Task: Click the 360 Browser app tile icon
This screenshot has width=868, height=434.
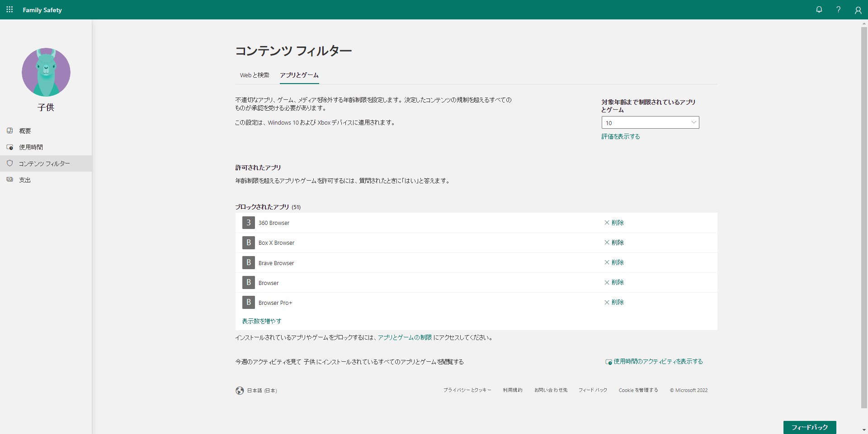Action: [x=248, y=223]
